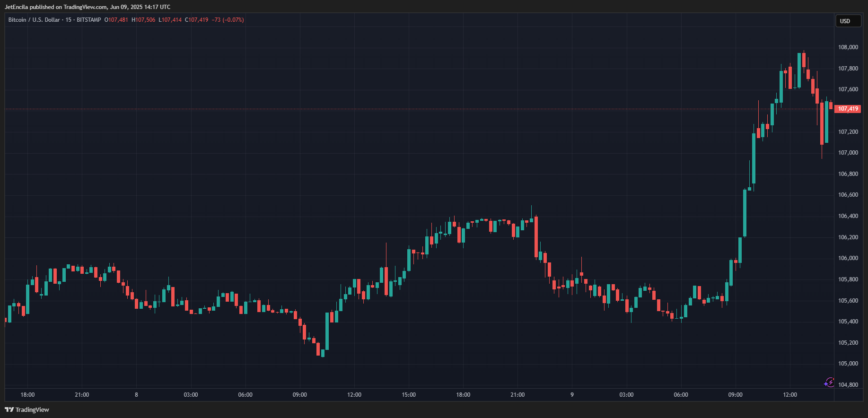
Task: Click date marker 9 on the time axis
Action: click(x=572, y=395)
